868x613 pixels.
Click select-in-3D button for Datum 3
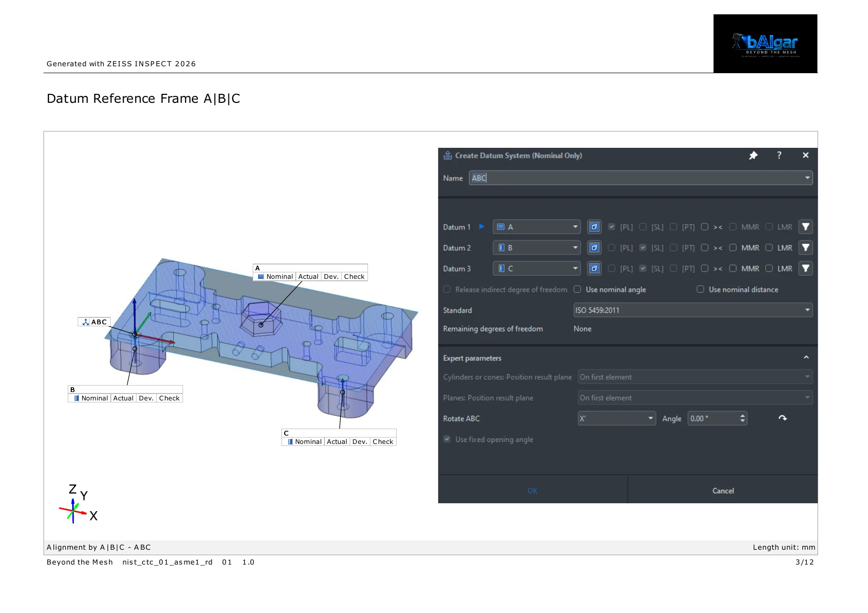[x=594, y=268]
